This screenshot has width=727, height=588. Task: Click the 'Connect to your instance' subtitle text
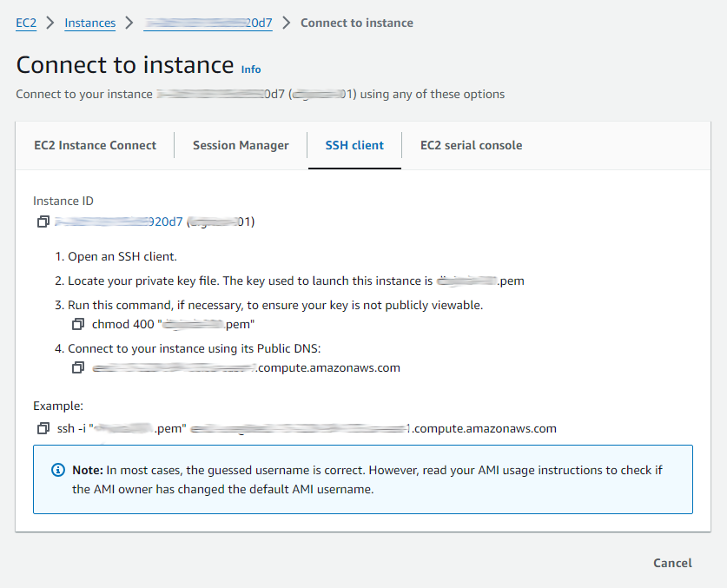pyautogui.click(x=260, y=94)
